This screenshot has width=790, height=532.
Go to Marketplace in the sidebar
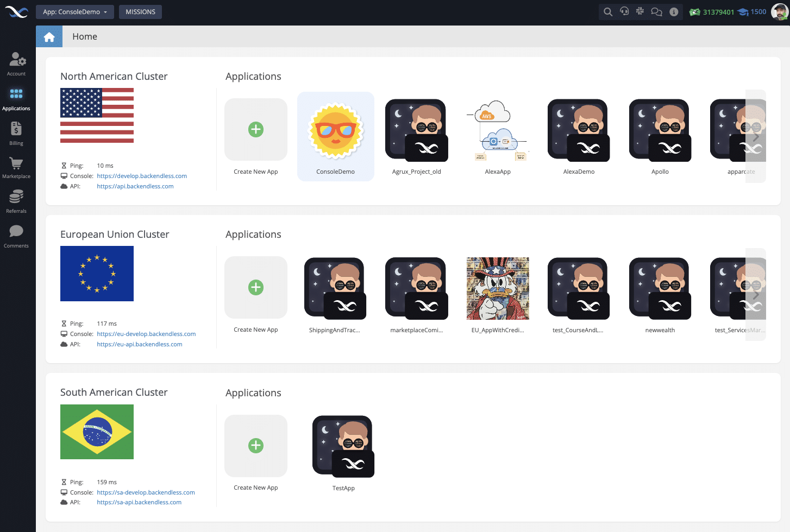click(16, 168)
